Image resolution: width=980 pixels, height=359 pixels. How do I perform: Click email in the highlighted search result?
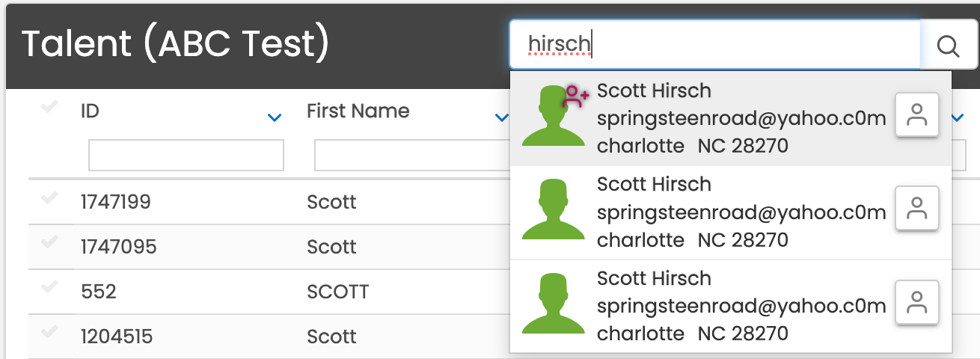click(741, 119)
